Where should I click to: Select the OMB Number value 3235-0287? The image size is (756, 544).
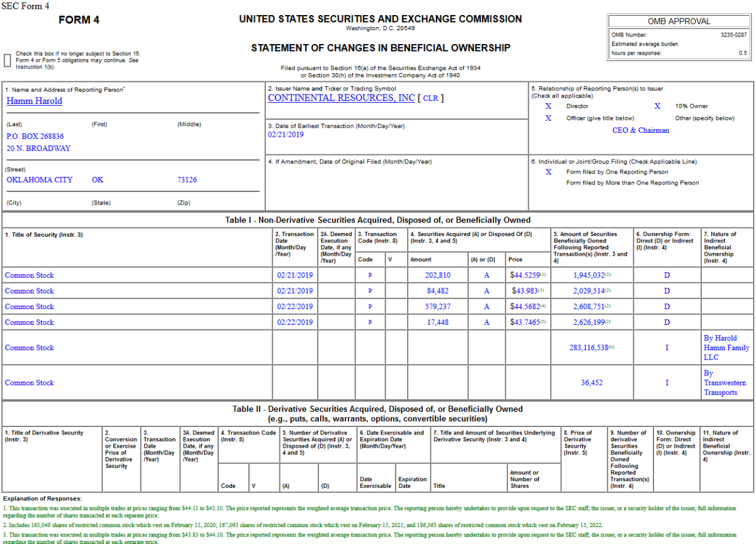click(x=734, y=35)
